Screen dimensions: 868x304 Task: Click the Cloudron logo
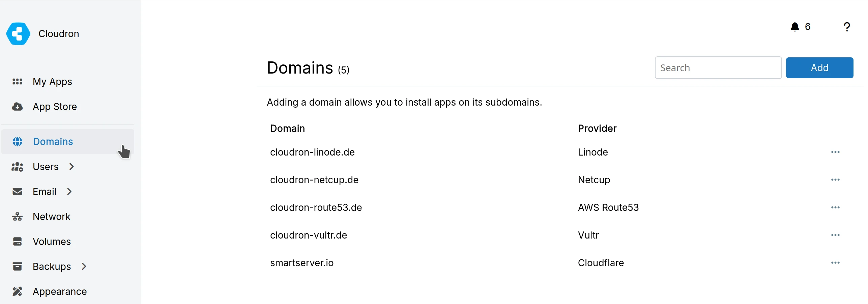click(x=18, y=33)
